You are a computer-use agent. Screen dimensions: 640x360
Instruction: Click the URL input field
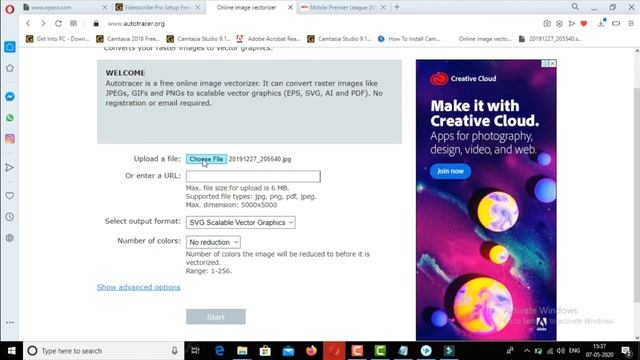253,176
